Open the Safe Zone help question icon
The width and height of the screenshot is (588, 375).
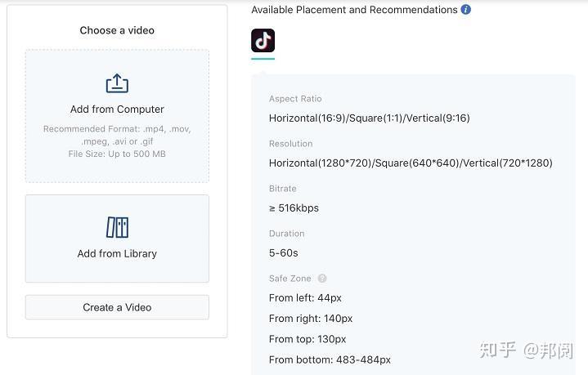coord(321,279)
